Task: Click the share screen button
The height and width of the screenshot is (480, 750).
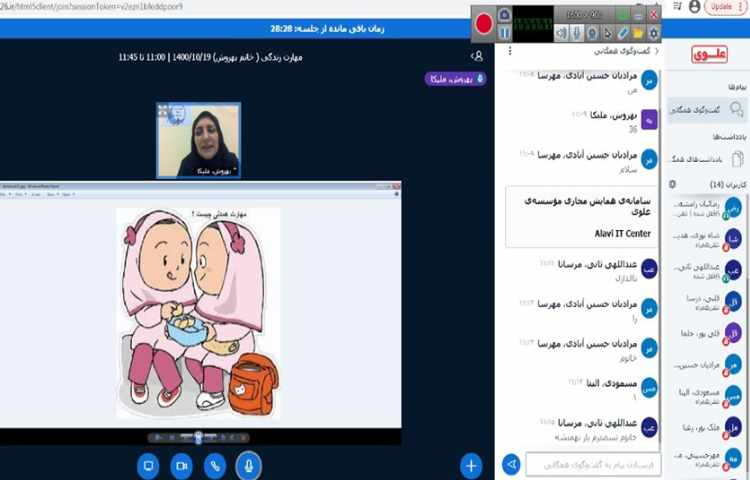Action: (x=148, y=465)
